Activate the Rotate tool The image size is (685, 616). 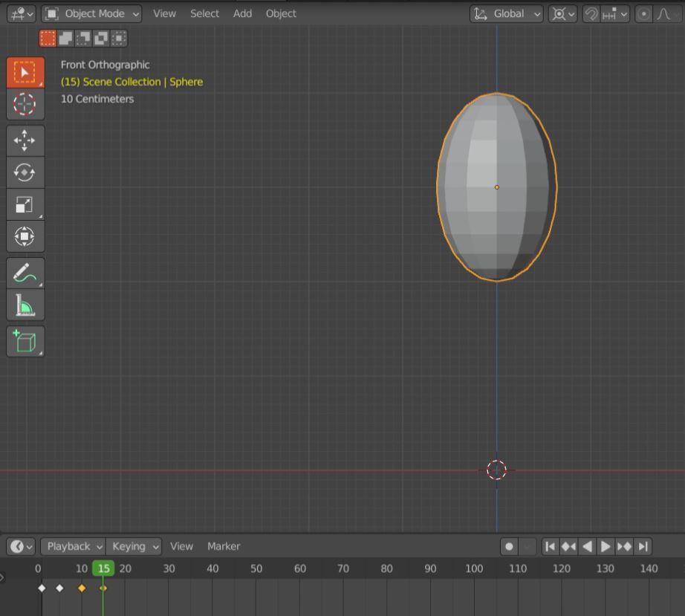(x=25, y=172)
